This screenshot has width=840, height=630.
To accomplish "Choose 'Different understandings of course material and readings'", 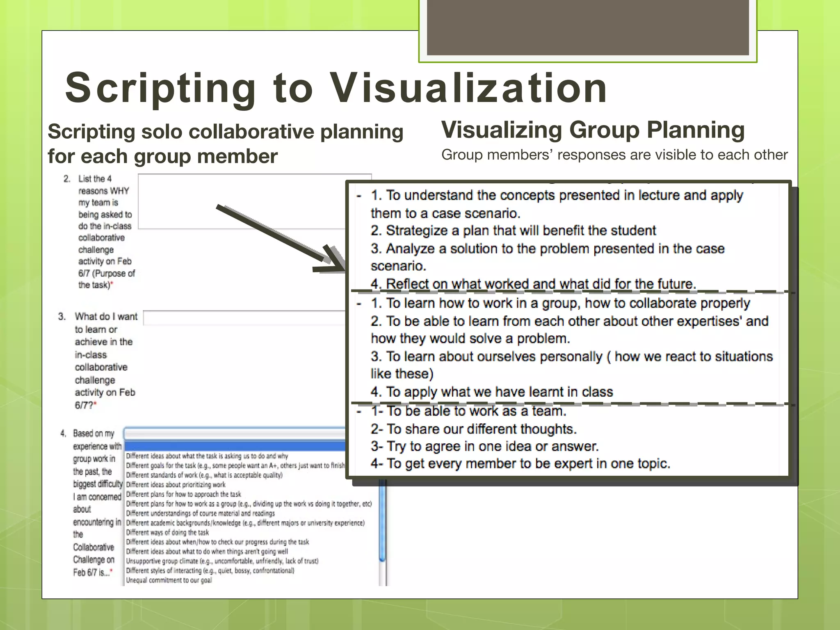I will tap(200, 513).
